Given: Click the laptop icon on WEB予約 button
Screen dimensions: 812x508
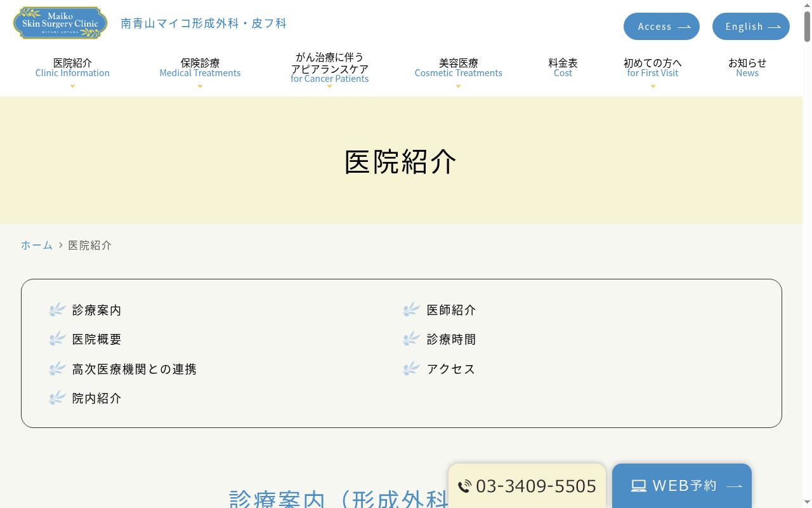Looking at the screenshot, I should tap(639, 486).
